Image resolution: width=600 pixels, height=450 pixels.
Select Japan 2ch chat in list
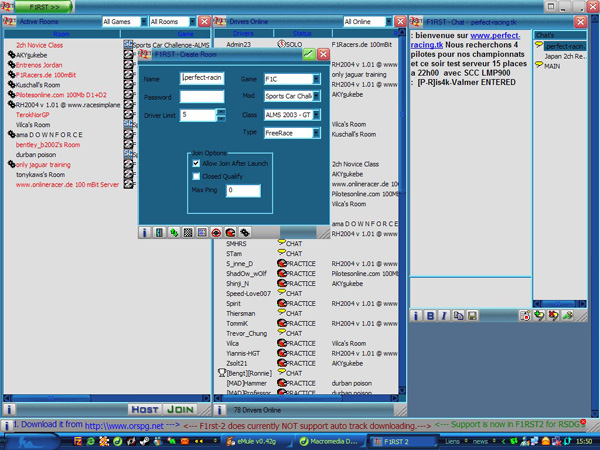(x=565, y=56)
